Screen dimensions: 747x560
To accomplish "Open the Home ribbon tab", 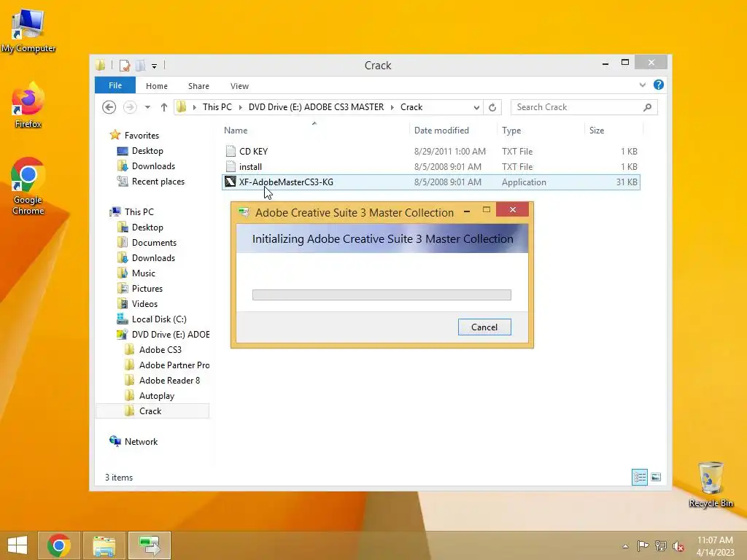I will click(157, 86).
